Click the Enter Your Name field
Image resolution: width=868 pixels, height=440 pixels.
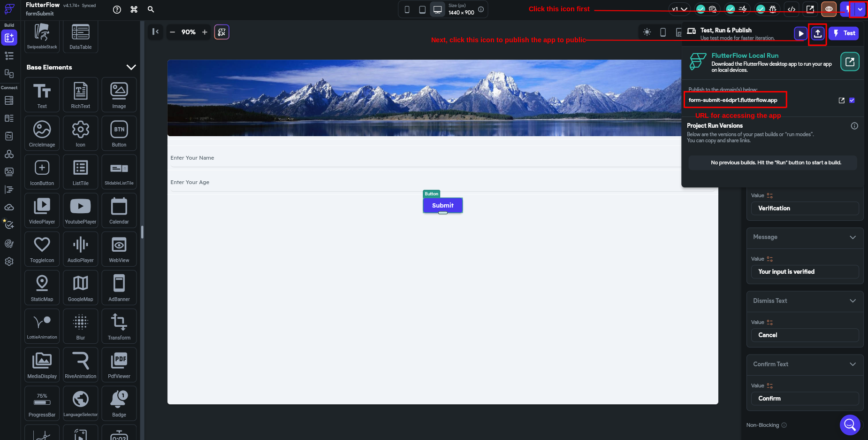422,158
